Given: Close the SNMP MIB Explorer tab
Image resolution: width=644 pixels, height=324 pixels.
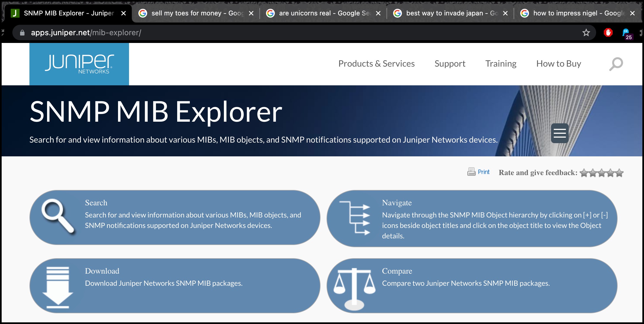Looking at the screenshot, I should pos(124,13).
